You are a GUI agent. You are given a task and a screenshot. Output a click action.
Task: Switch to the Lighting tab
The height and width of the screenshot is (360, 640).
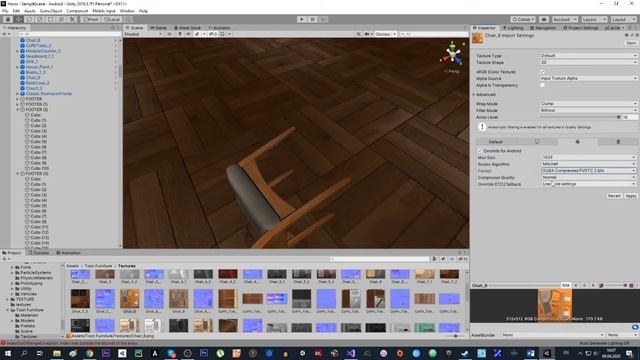[x=513, y=28]
